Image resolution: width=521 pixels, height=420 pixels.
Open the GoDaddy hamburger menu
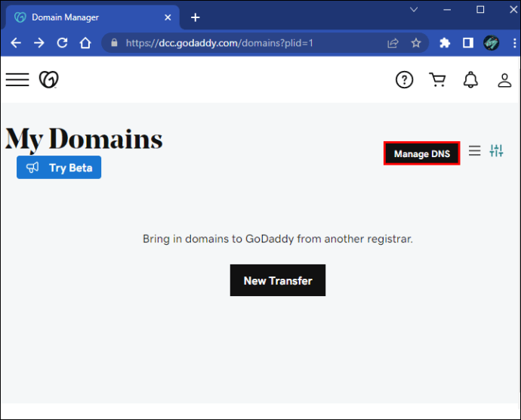(17, 80)
